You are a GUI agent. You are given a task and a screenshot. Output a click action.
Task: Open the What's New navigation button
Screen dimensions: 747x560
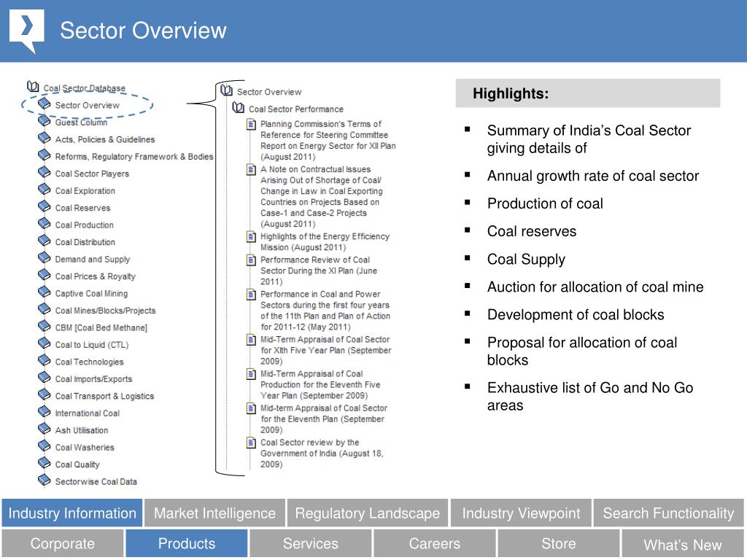(x=683, y=544)
